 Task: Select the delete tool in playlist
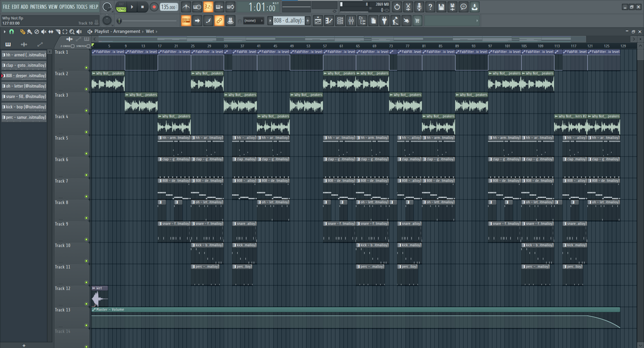pyautogui.click(x=37, y=31)
